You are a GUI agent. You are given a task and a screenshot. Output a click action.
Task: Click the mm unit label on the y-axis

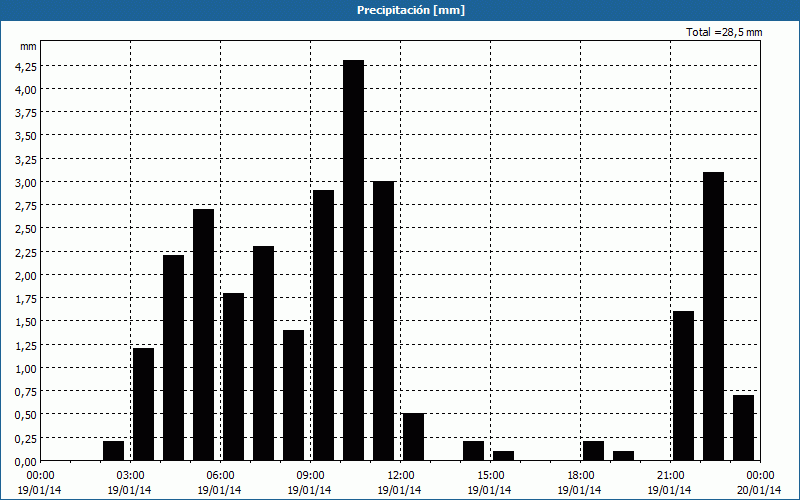tap(29, 46)
